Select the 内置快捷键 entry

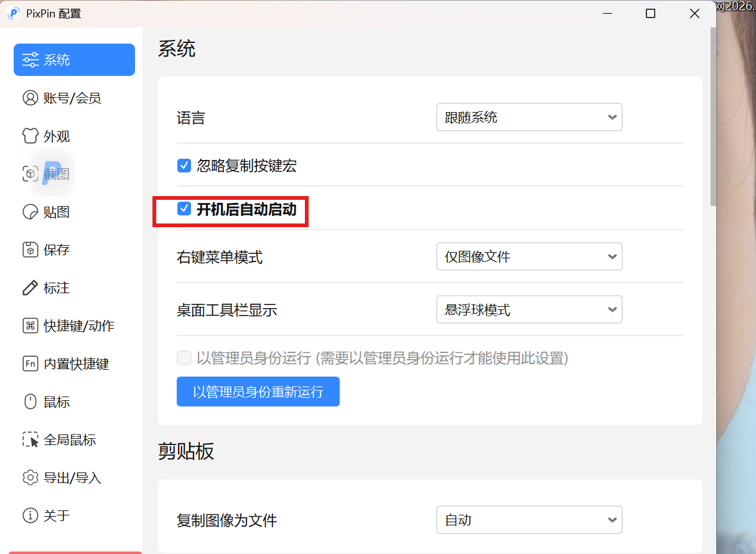(74, 364)
